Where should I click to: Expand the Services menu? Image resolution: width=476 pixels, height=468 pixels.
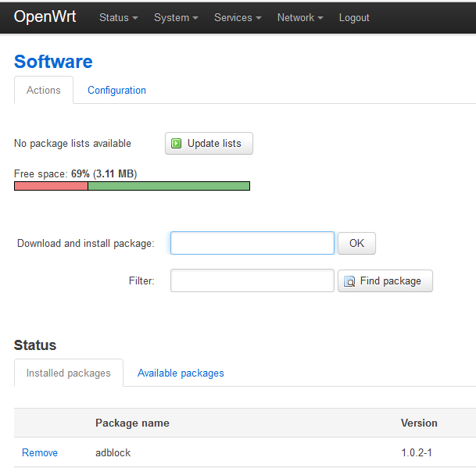[238, 18]
